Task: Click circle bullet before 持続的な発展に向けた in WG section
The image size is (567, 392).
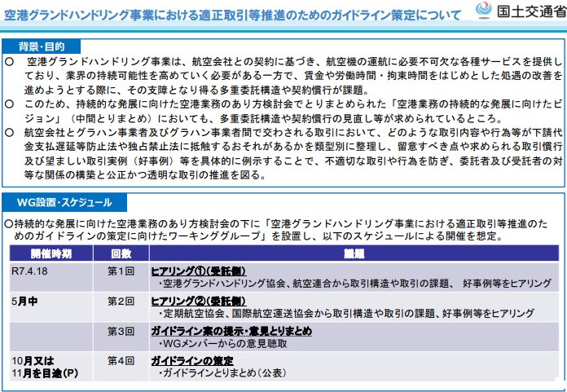Action: [8, 222]
